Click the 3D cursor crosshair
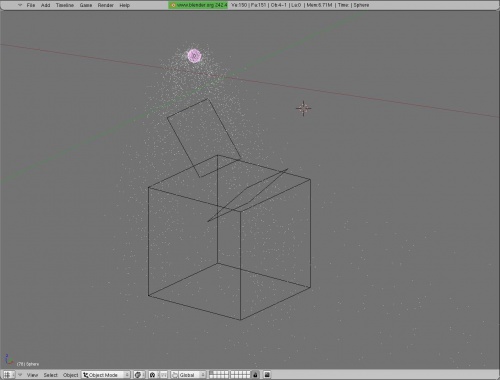 (303, 108)
